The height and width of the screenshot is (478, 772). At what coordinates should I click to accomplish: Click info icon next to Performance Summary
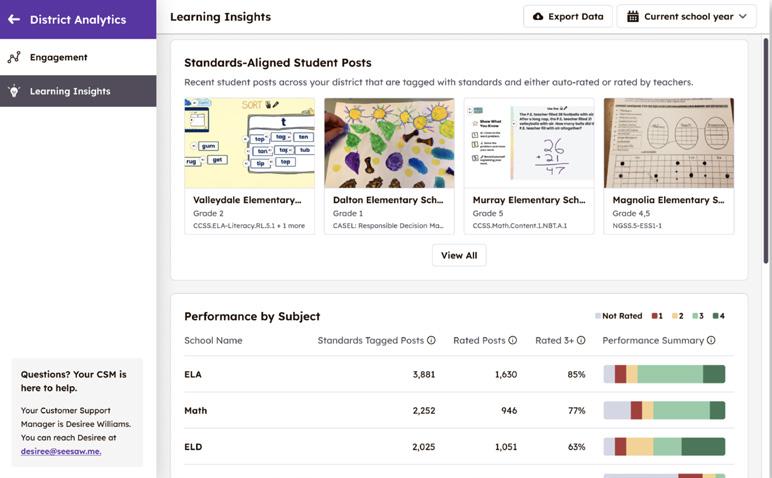click(x=711, y=341)
